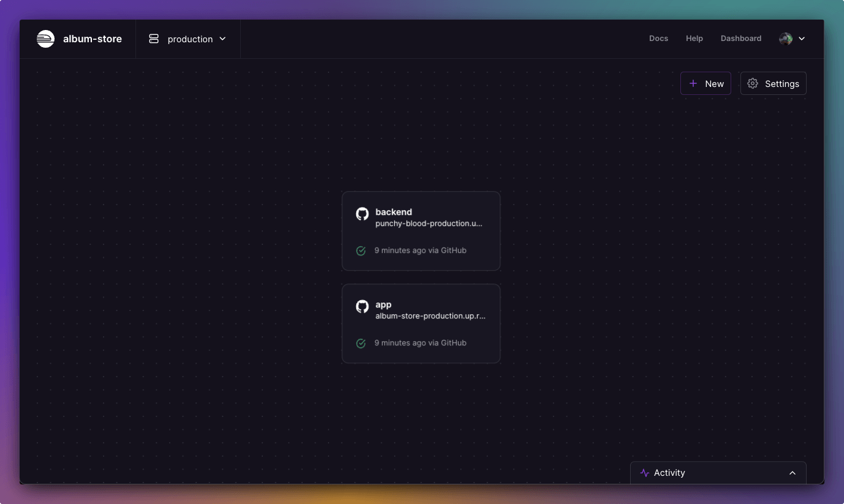Image resolution: width=844 pixels, height=504 pixels.
Task: Open punchy-blood-production backend URL
Action: tap(428, 224)
